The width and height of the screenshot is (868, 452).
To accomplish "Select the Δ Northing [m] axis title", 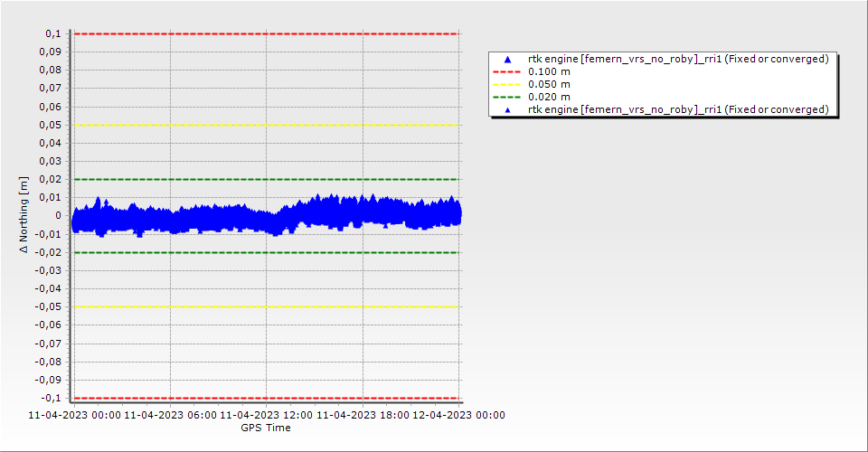I will [25, 215].
